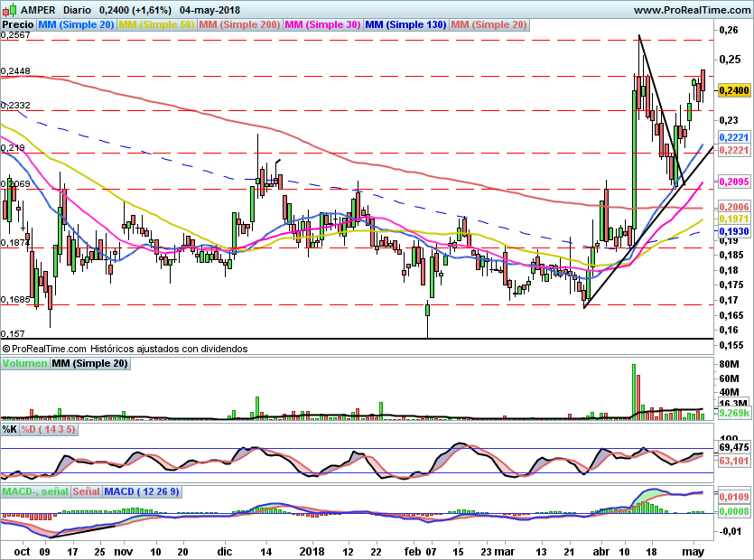Click the 0,157 support level label

coord(13,334)
